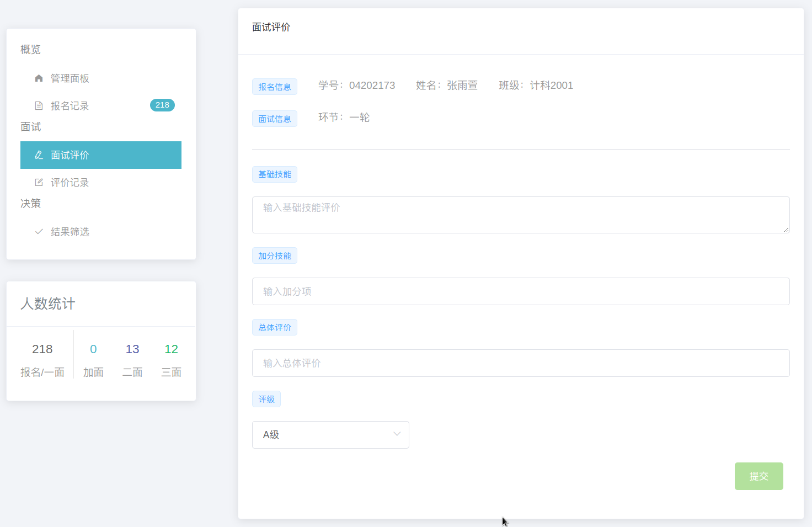812x527 pixels.
Task: Click the 总体评价 tag
Action: coord(275,327)
